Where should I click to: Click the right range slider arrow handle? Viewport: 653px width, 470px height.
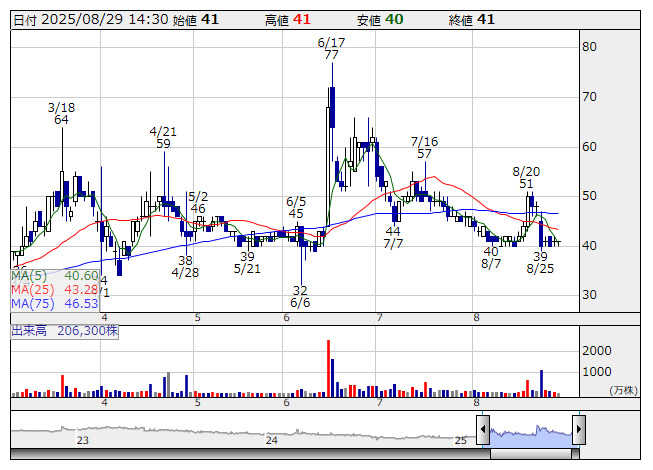point(579,429)
